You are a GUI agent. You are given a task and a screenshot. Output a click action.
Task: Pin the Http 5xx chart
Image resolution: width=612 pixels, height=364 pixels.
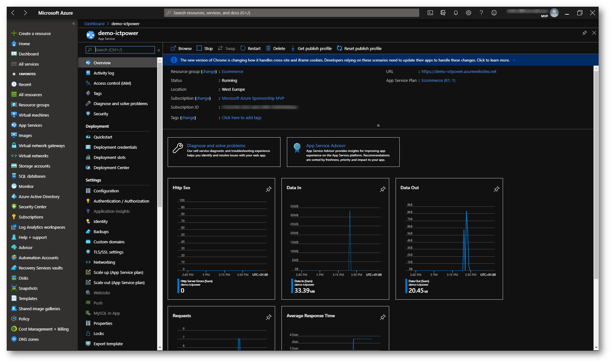click(269, 189)
